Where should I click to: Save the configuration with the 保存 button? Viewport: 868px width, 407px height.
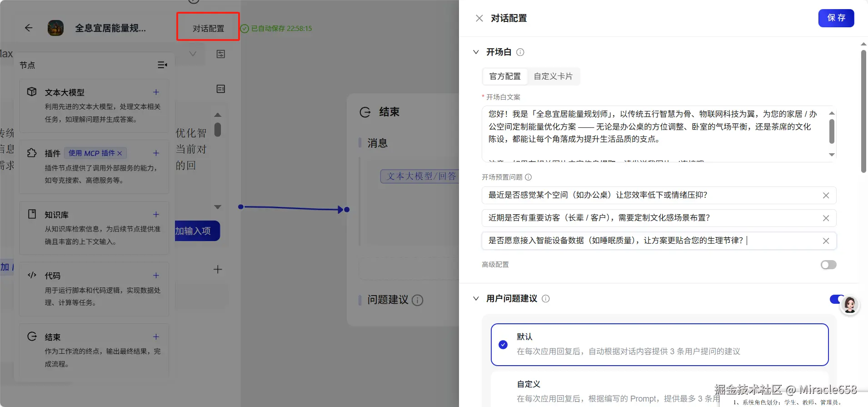pyautogui.click(x=836, y=18)
